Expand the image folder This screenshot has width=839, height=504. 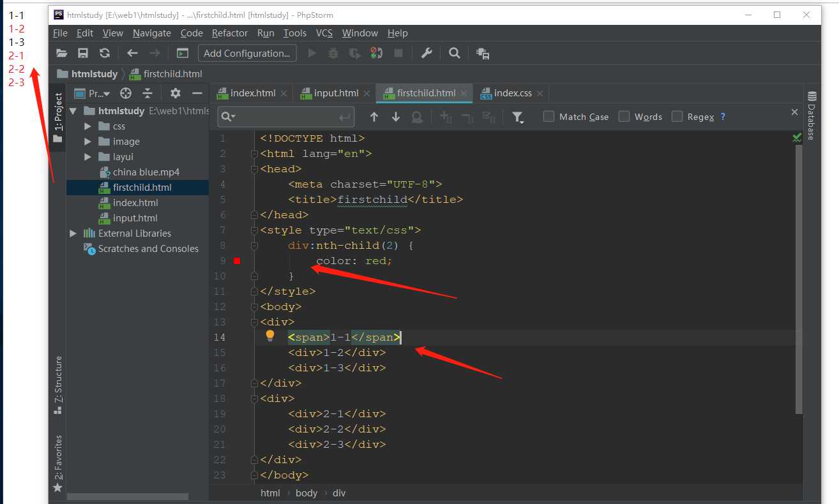(x=88, y=142)
